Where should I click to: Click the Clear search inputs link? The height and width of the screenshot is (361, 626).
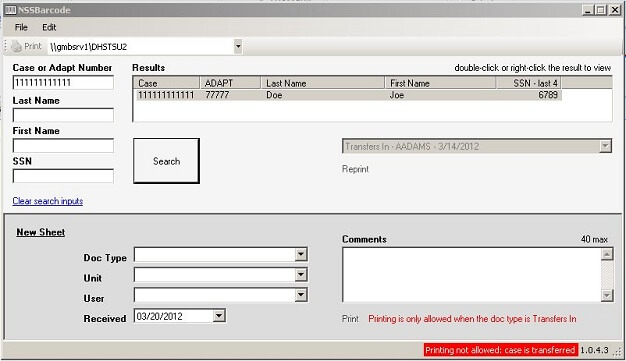[48, 201]
